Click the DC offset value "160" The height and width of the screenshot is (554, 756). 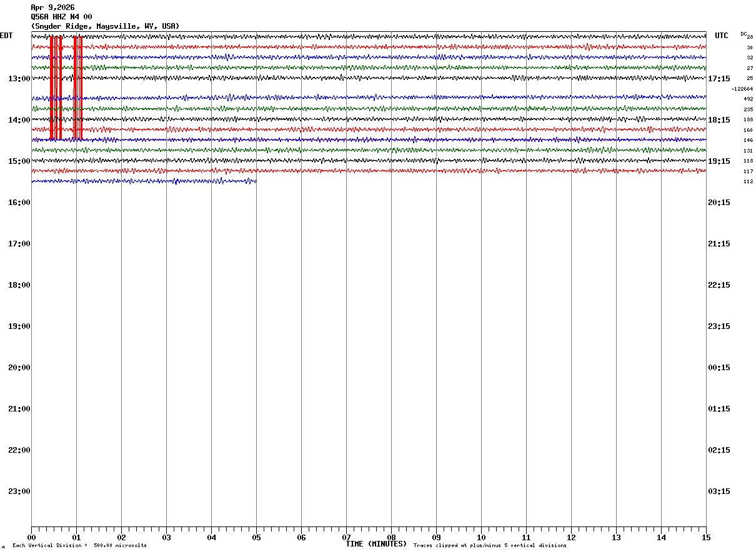749,130
